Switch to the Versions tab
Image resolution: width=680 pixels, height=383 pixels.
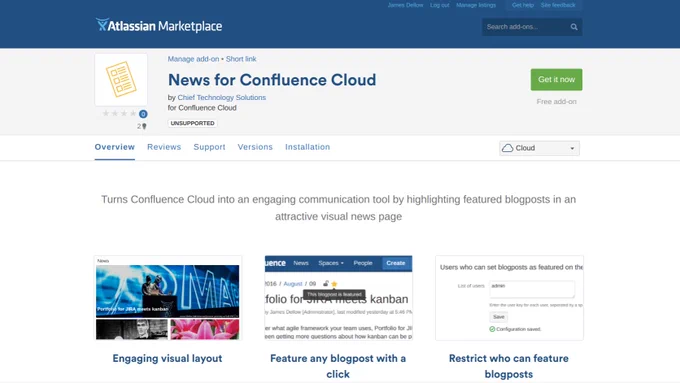255,147
